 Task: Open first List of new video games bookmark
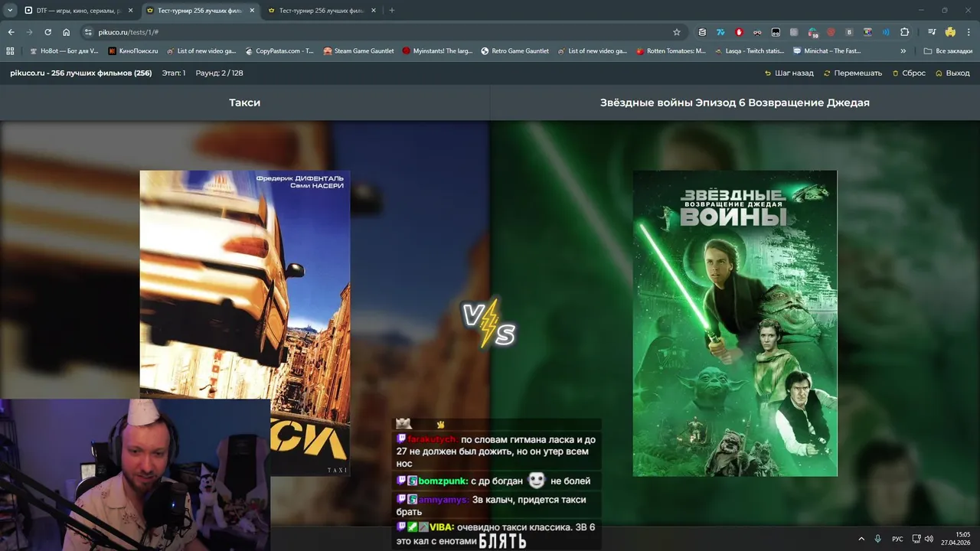coord(201,51)
